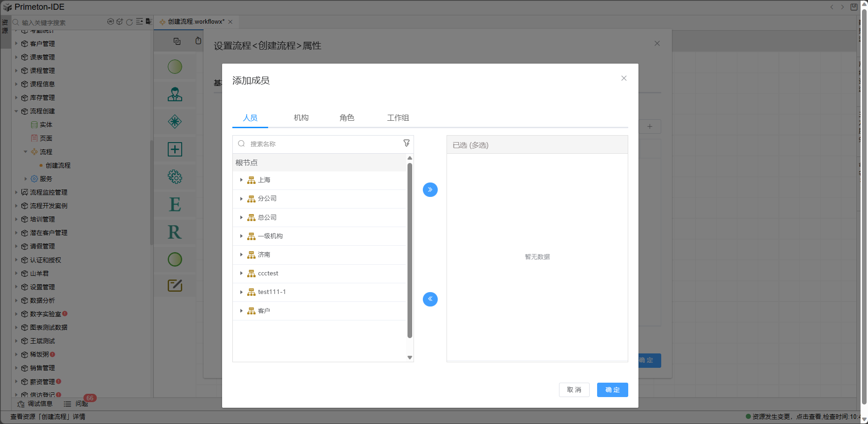The image size is (868, 424).
Task: Switch to the 角色 tab
Action: click(347, 118)
